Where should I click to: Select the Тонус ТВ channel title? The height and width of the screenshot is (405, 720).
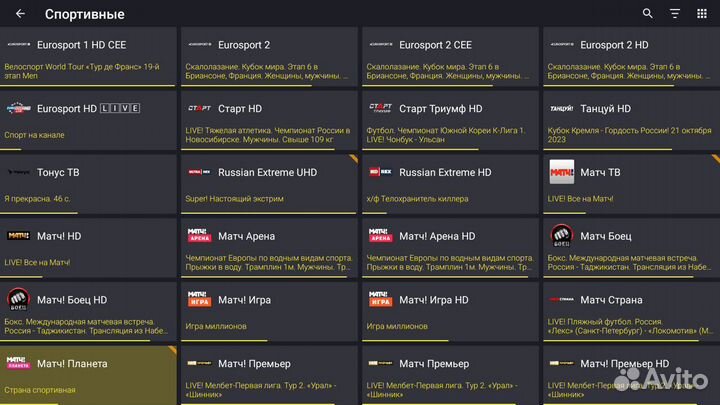58,172
